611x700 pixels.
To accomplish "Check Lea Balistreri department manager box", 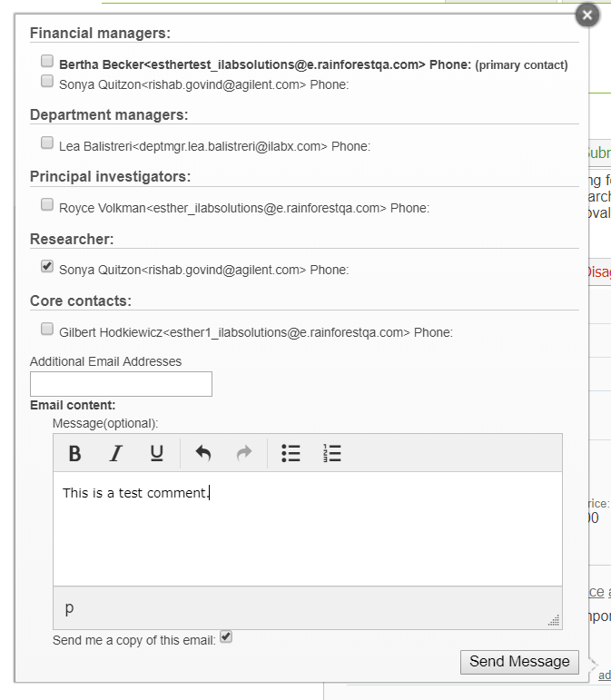I will [47, 143].
